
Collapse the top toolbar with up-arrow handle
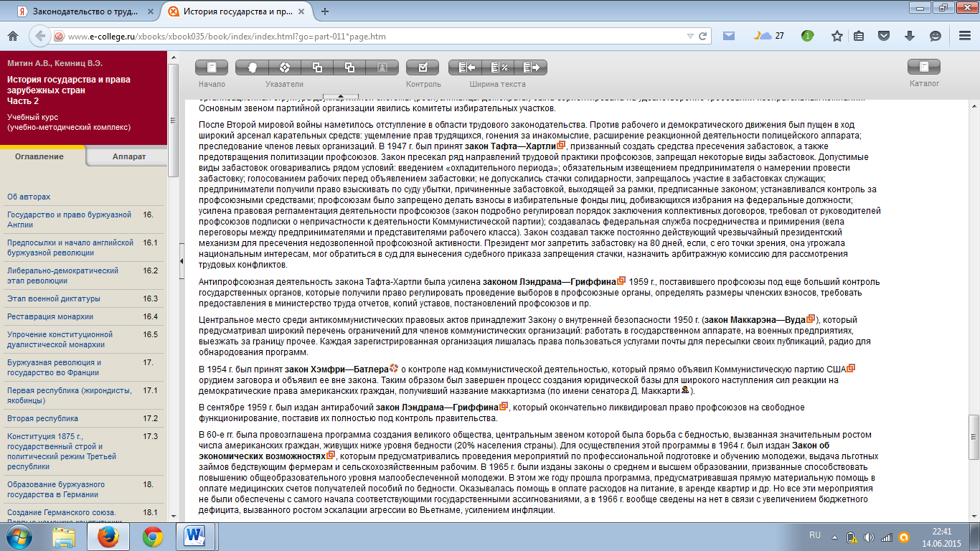(x=341, y=96)
